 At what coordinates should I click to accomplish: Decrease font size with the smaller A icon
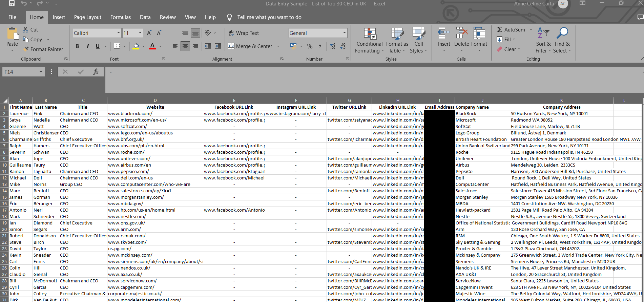pos(159,33)
